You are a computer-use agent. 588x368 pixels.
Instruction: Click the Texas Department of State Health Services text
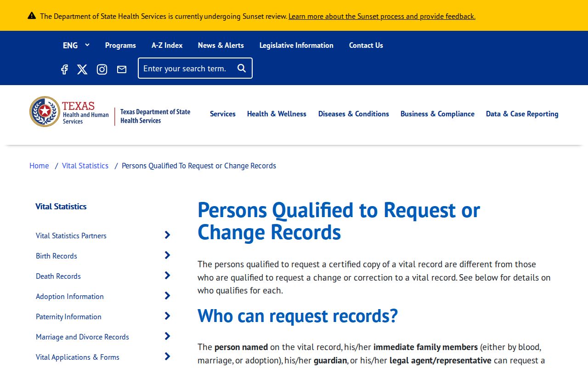155,116
